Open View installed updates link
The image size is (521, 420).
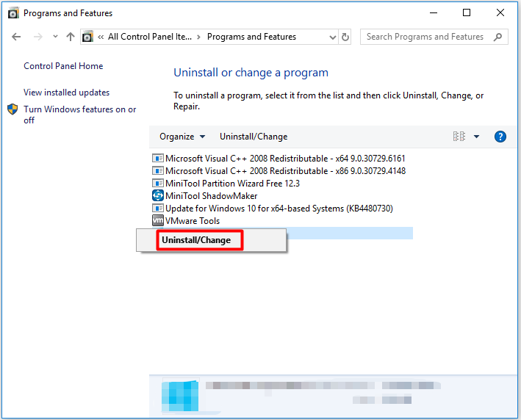66,93
